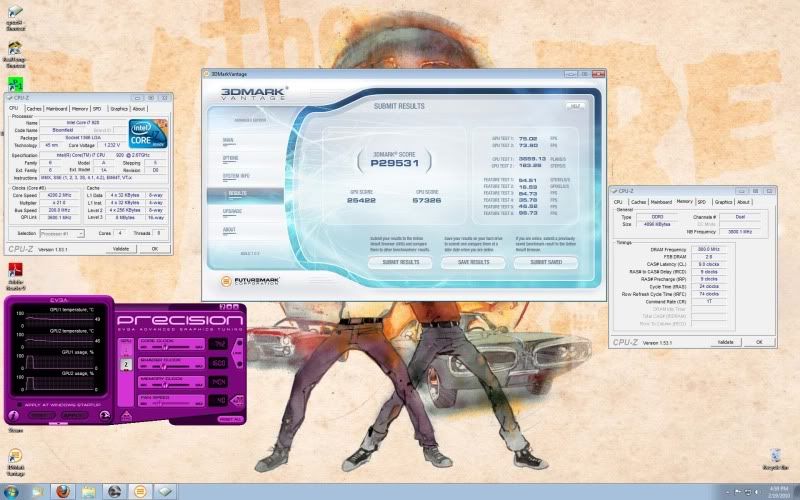
Task: Select Results in 3DMark Vantage sidebar
Action: [245, 194]
